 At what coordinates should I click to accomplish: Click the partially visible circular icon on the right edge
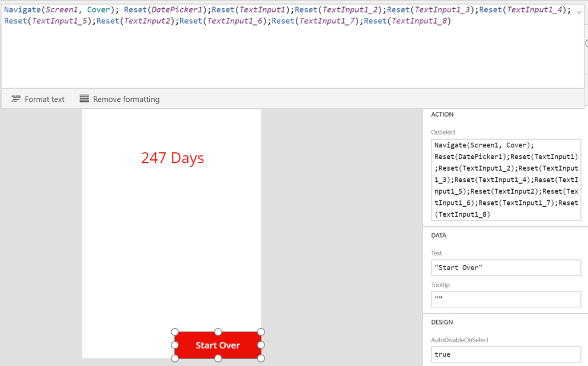[x=586, y=43]
